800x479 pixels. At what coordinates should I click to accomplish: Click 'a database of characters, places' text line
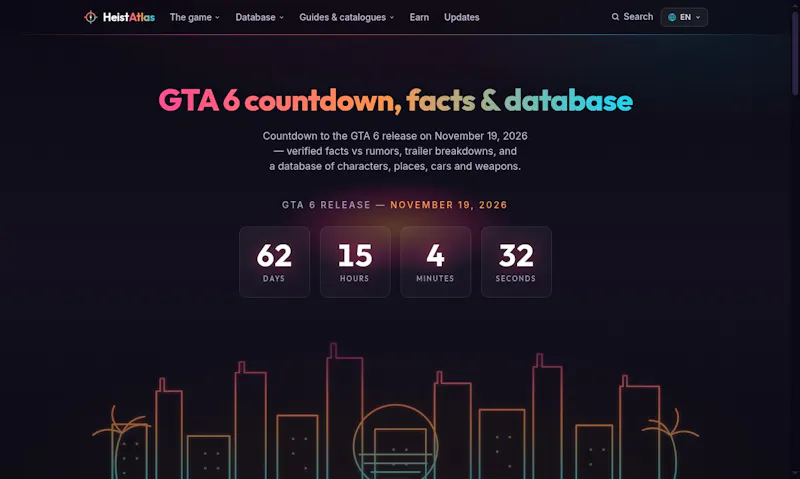(x=395, y=166)
